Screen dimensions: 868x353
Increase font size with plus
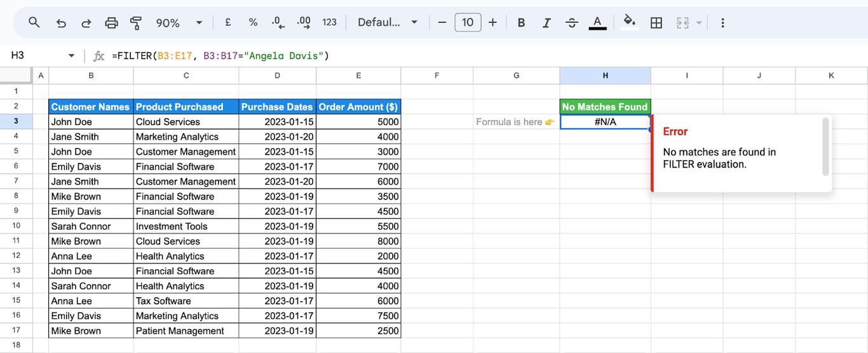[492, 22]
